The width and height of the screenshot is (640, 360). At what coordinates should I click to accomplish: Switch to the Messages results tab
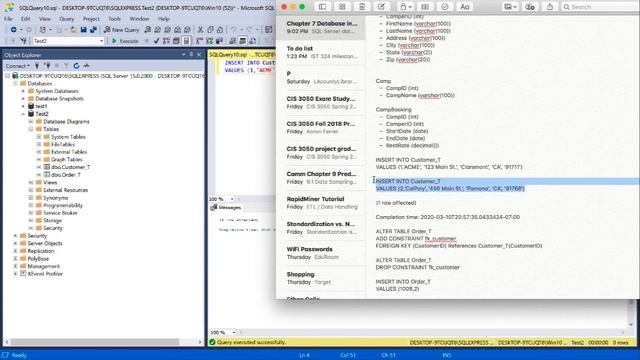coord(226,208)
